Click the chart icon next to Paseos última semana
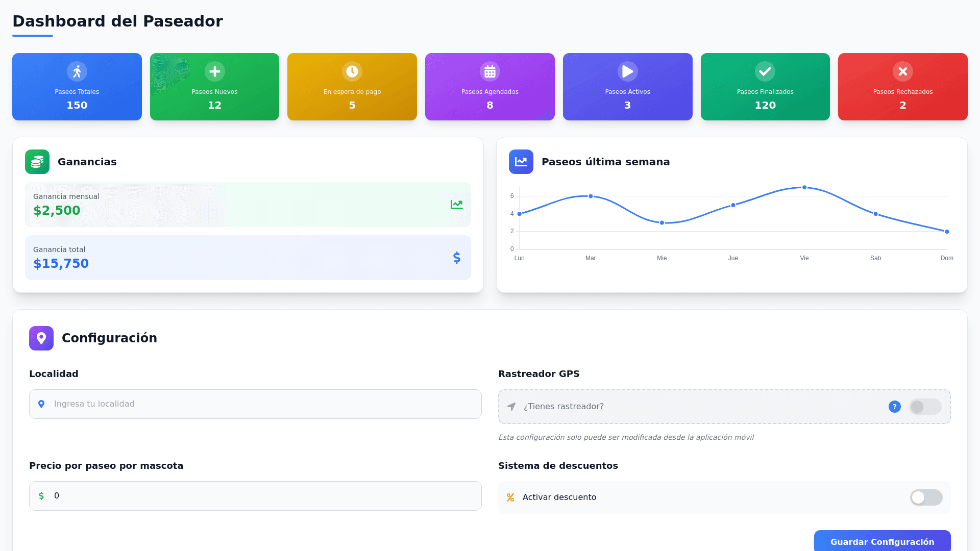 pyautogui.click(x=521, y=162)
